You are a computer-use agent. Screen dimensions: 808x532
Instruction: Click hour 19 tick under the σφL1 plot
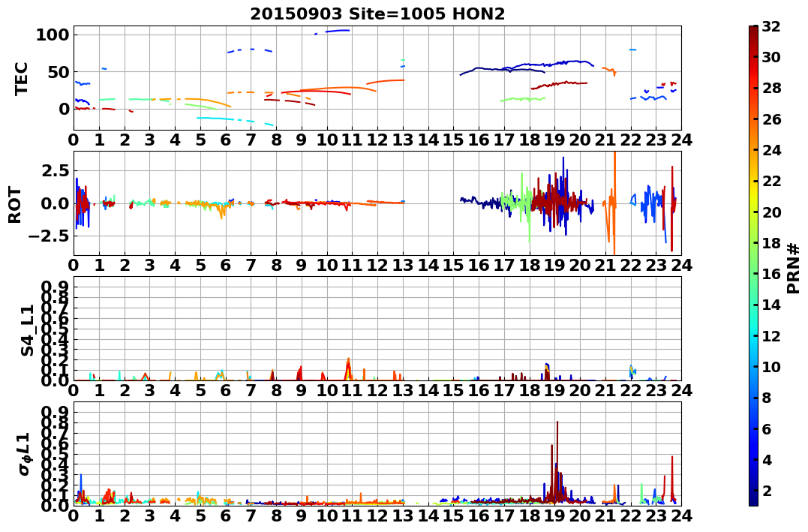click(x=554, y=515)
